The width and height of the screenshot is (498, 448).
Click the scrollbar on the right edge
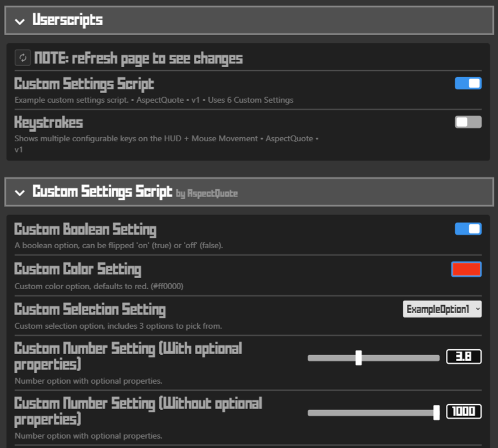[x=496, y=224]
